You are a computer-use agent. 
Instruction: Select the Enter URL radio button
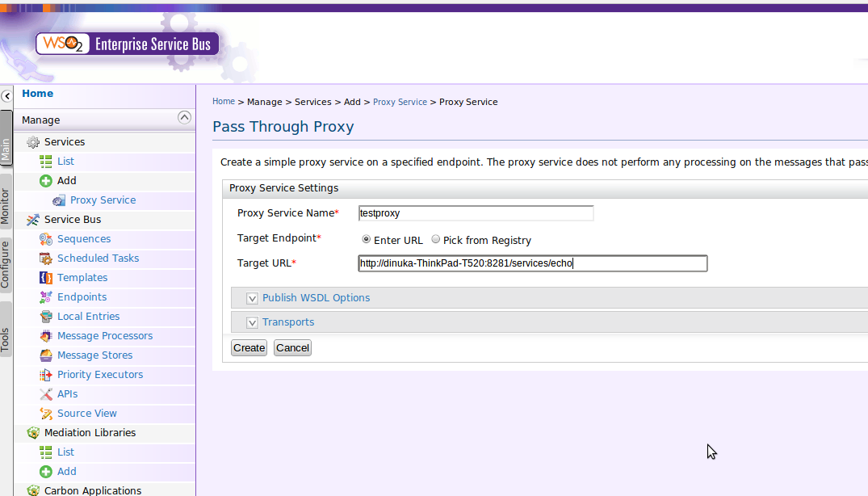[365, 239]
